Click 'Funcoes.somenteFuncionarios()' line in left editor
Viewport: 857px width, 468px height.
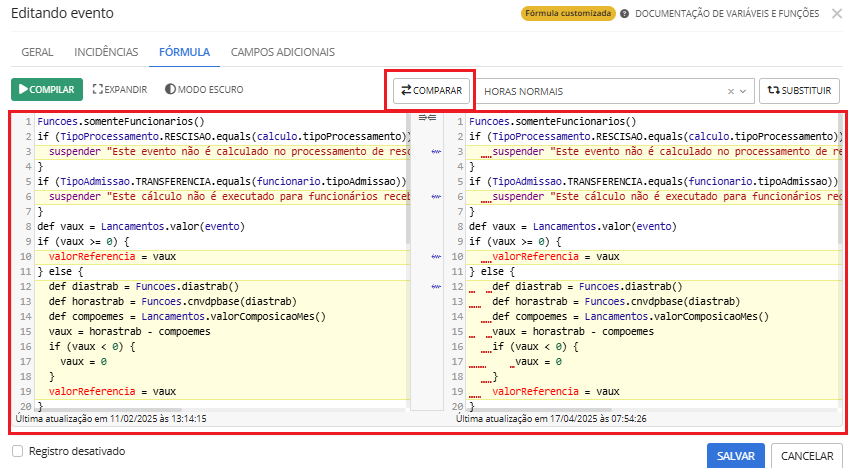point(121,121)
